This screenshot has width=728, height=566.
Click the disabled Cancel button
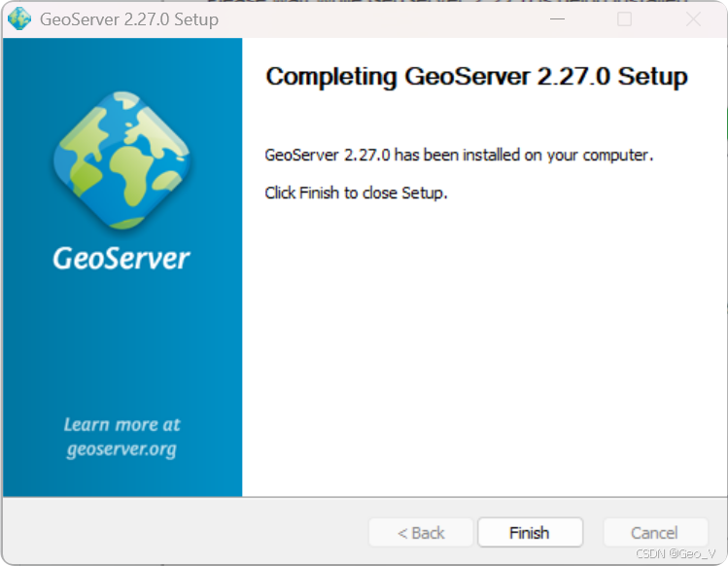[655, 533]
